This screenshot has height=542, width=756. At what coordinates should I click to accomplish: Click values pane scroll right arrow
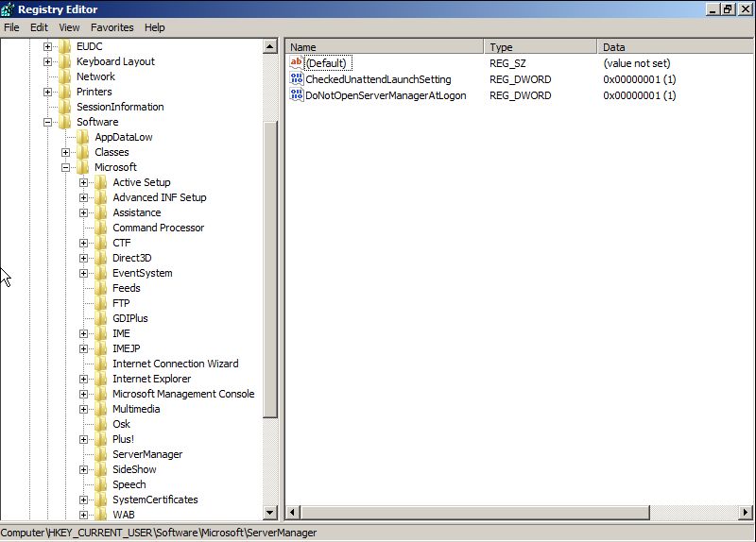[746, 513]
